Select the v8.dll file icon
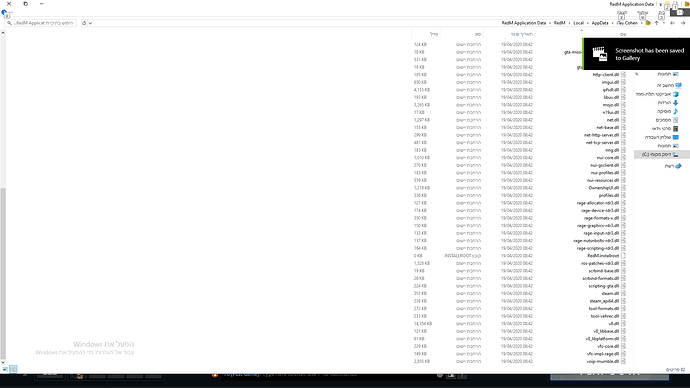Image resolution: width=690 pixels, height=388 pixels. point(623,323)
